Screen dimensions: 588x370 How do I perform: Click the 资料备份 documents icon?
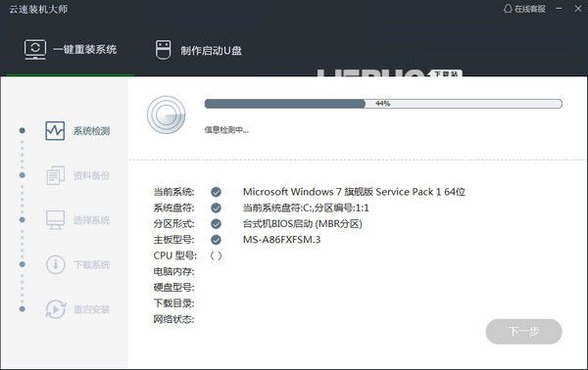pyautogui.click(x=56, y=175)
